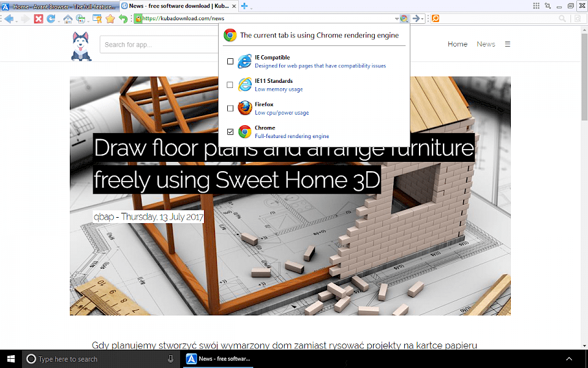Image resolution: width=588 pixels, height=368 pixels.
Task: Focus the Search for app field
Action: 159,45
